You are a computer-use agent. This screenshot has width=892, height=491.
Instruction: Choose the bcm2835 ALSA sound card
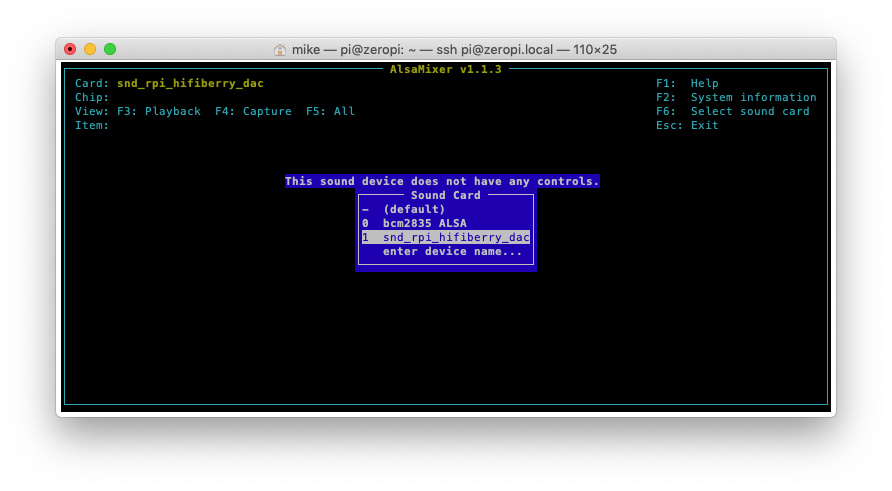coord(445,223)
